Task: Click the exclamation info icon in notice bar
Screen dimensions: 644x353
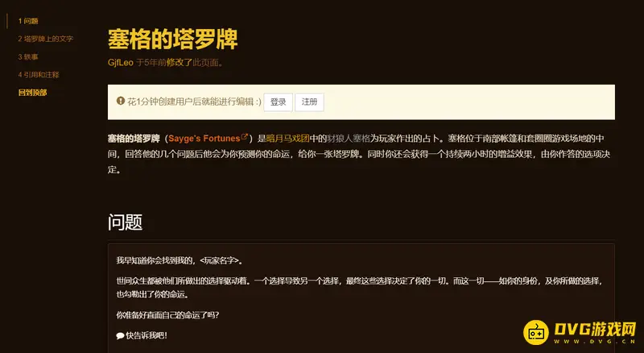Action: tap(120, 101)
